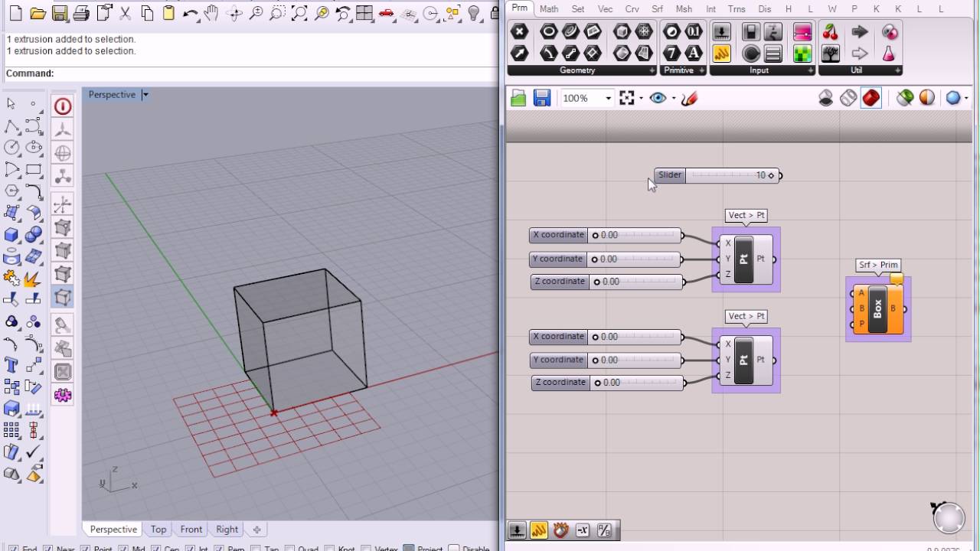This screenshot has width=980, height=551.
Task: Add viewport tab with plus button
Action: 256,530
